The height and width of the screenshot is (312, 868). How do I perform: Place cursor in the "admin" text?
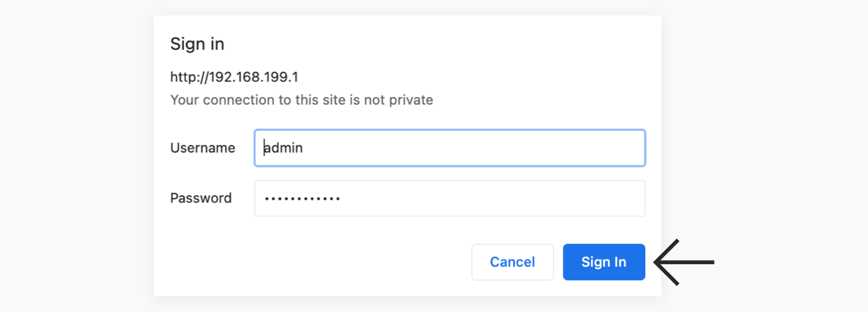coord(283,148)
